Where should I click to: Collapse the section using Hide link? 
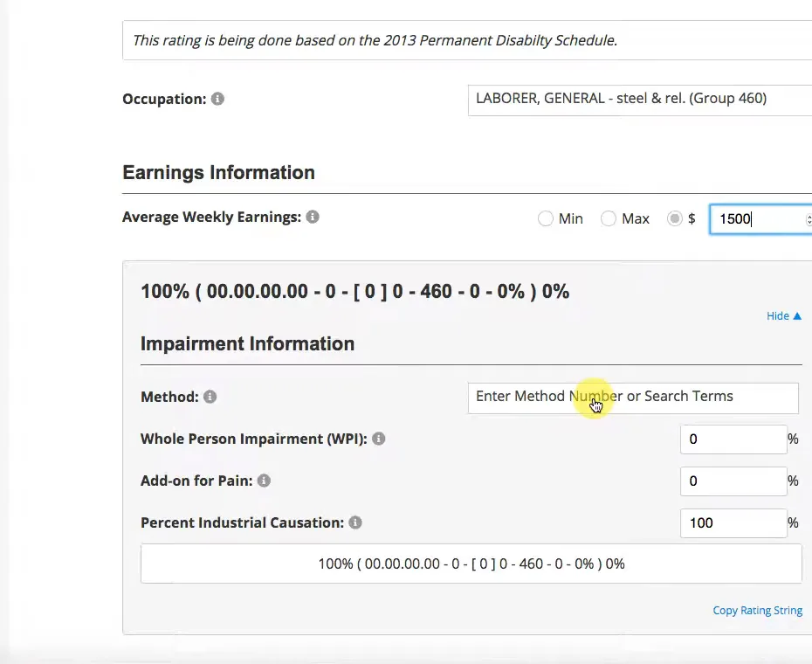(784, 315)
